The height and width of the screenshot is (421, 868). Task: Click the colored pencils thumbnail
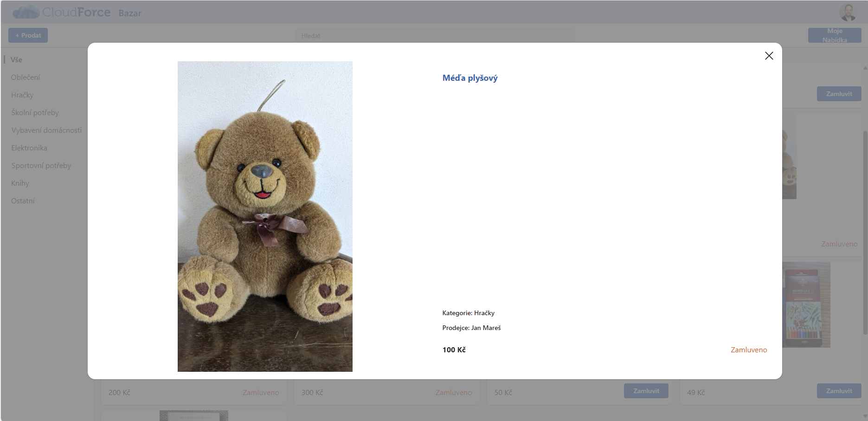[806, 304]
